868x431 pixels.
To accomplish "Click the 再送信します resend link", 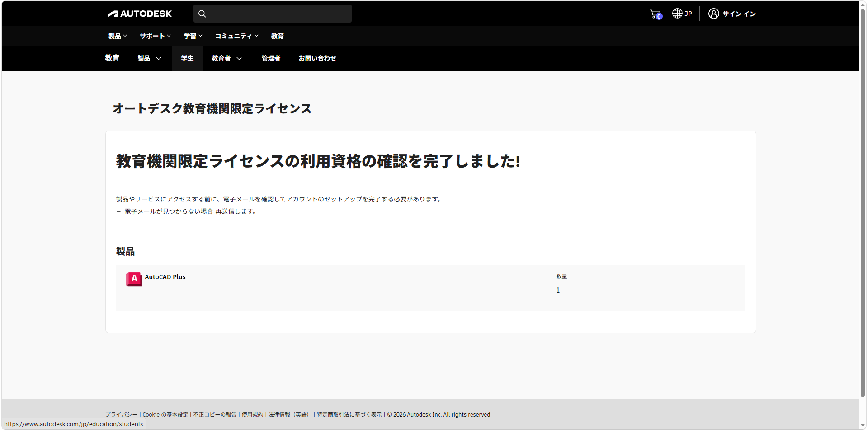I will click(x=237, y=211).
